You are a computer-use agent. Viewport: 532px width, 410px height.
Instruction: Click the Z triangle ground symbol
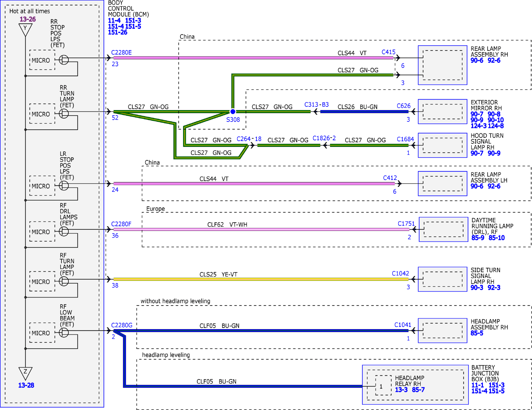(25, 374)
